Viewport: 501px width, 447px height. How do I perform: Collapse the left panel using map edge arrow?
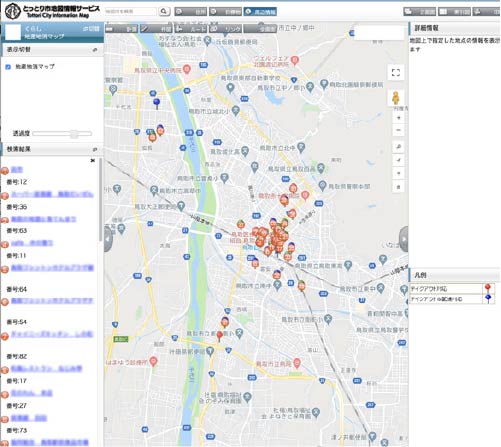109,239
